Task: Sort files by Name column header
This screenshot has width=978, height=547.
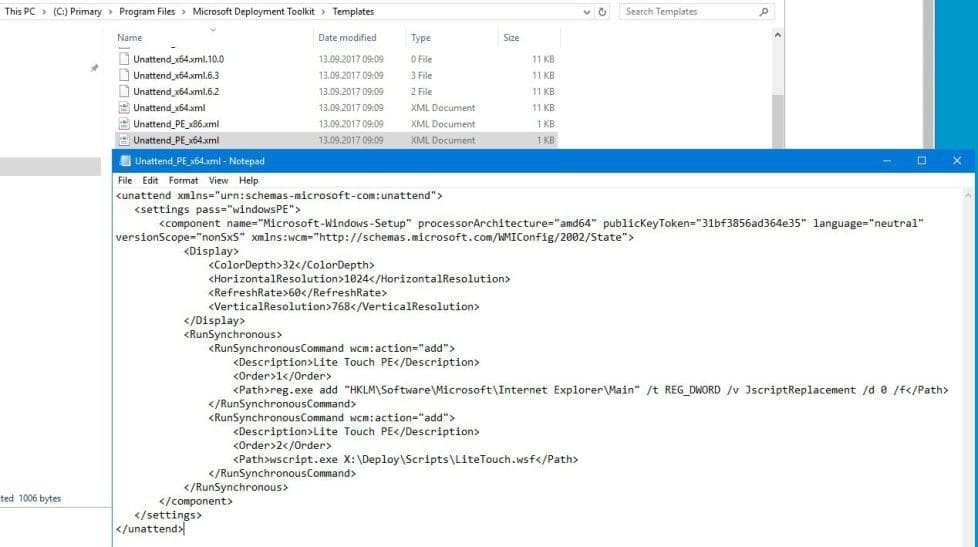Action: [x=130, y=38]
